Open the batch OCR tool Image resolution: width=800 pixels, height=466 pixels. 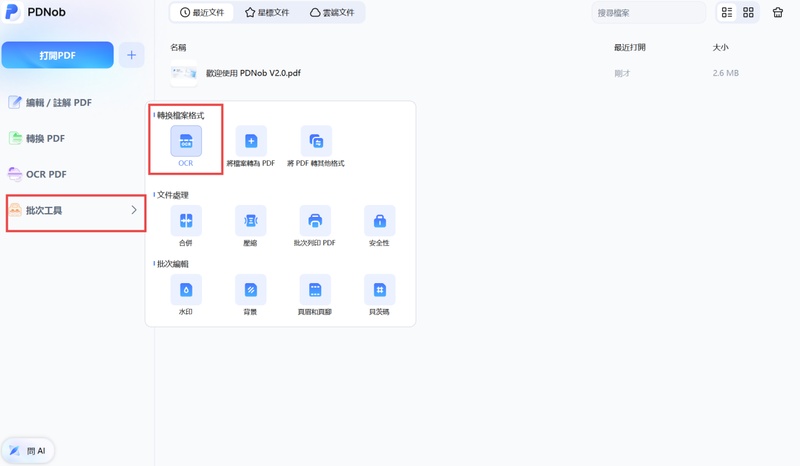[x=186, y=141]
